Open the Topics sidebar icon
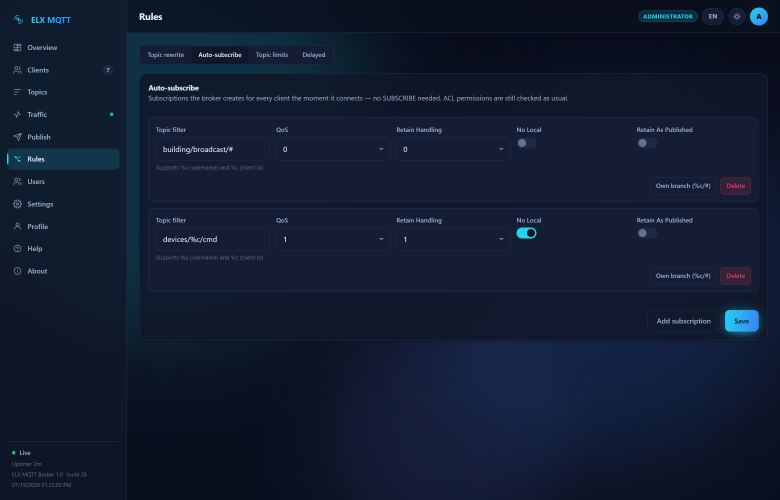Viewport: 780px width, 500px height. click(x=17, y=92)
